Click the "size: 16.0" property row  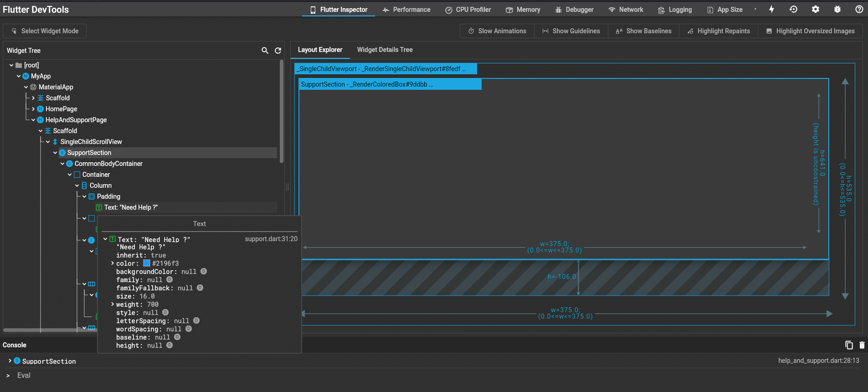pyautogui.click(x=135, y=296)
